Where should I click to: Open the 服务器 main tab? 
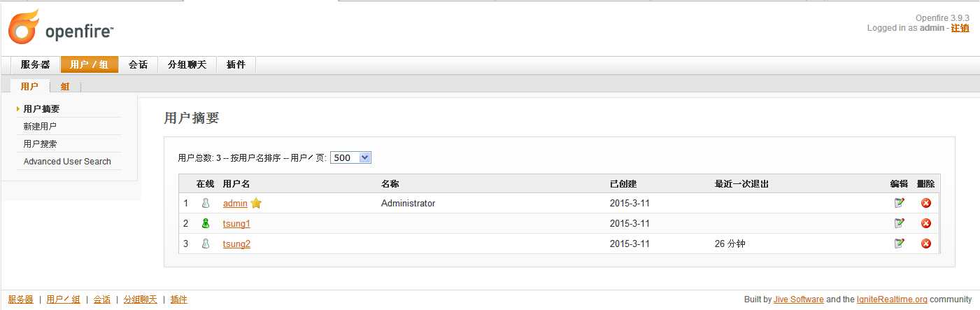[35, 64]
